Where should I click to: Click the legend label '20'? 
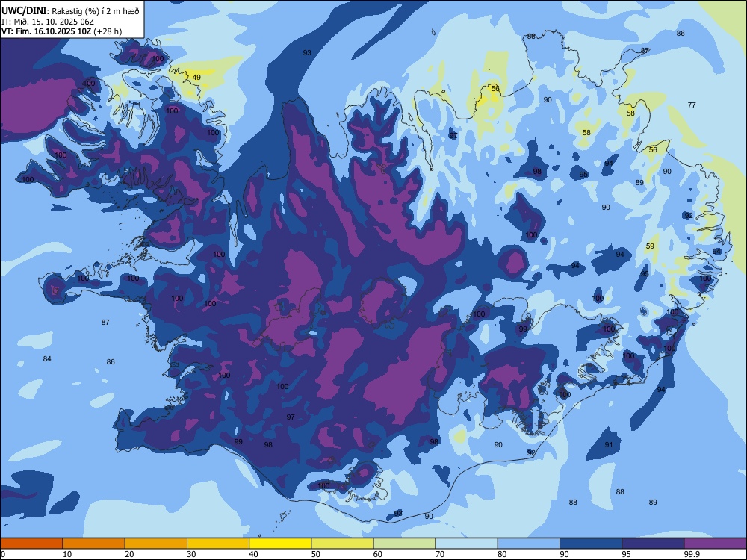click(x=129, y=554)
